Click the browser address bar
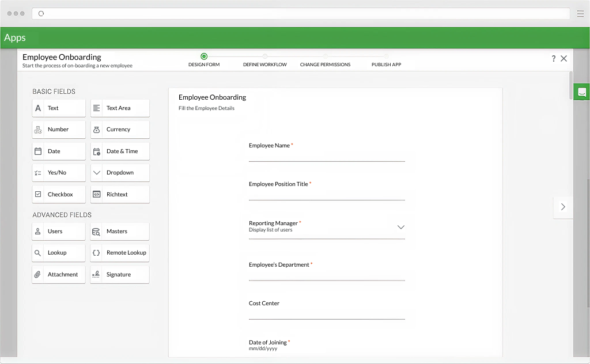 (x=301, y=14)
